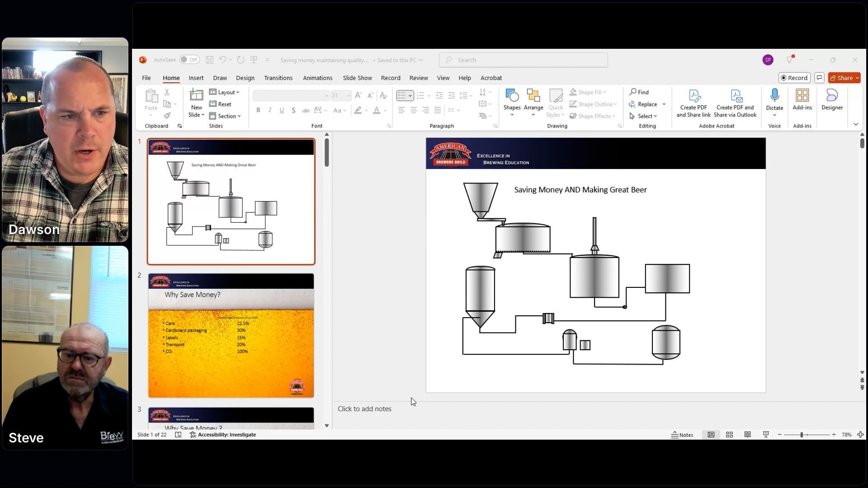Toggle Bold formatting button

click(258, 110)
